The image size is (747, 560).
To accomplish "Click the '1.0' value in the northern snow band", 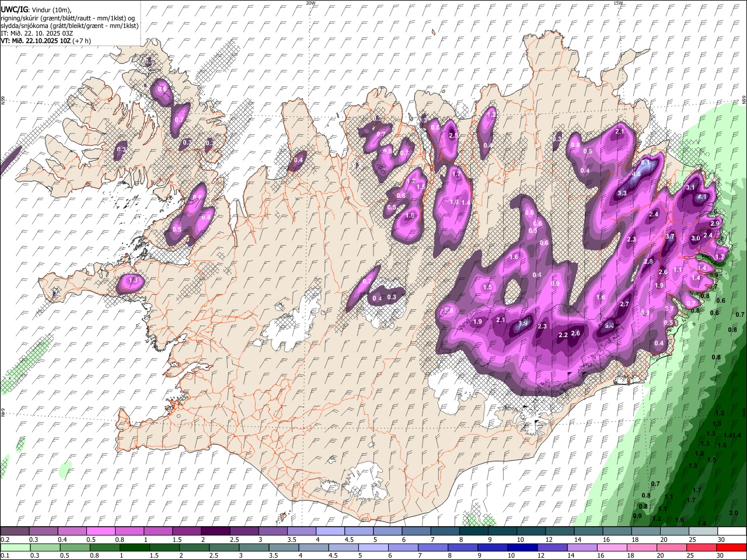I will 454,202.
